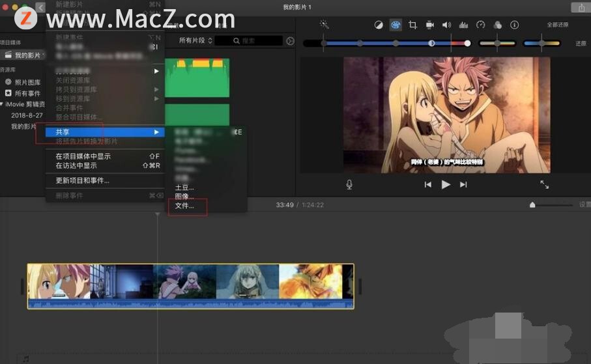Screen dimensions: 591x364
Task: Click the contrast handle on multi-slider
Action: 431,44
